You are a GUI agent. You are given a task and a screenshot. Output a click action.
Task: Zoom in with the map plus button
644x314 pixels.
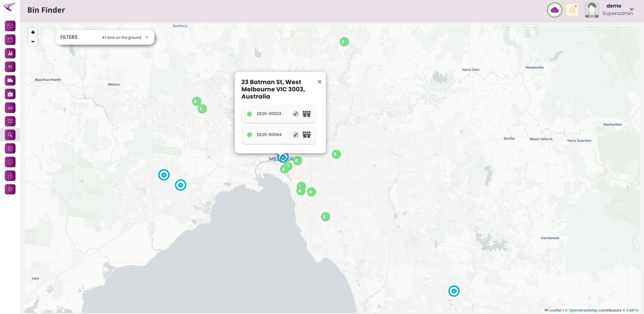[x=33, y=32]
